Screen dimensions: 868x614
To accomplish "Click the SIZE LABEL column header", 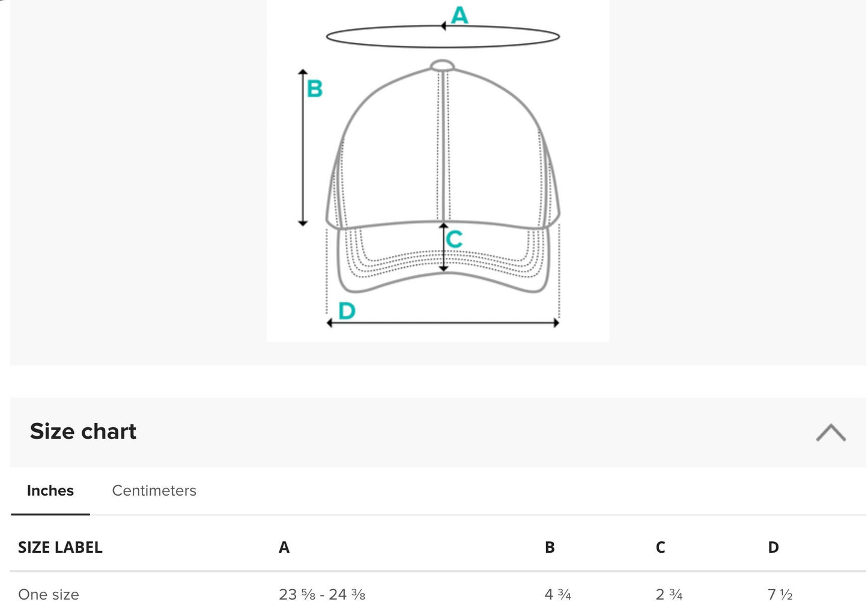I will pos(60,547).
